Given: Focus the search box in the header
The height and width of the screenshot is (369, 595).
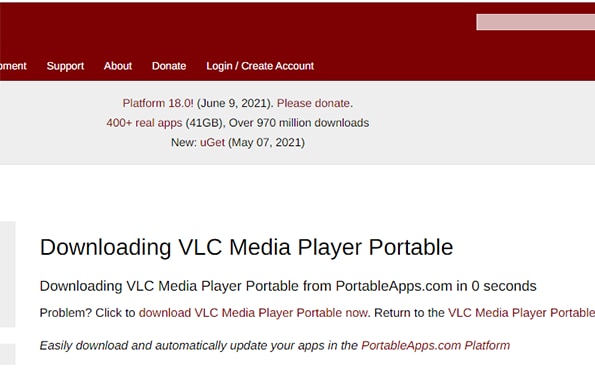Looking at the screenshot, I should coord(535,22).
